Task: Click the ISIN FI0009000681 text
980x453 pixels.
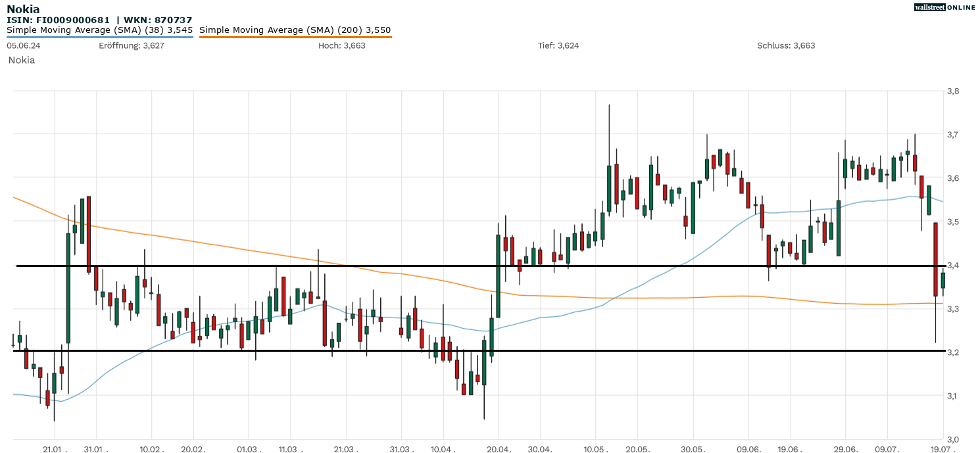Action: tap(59, 20)
